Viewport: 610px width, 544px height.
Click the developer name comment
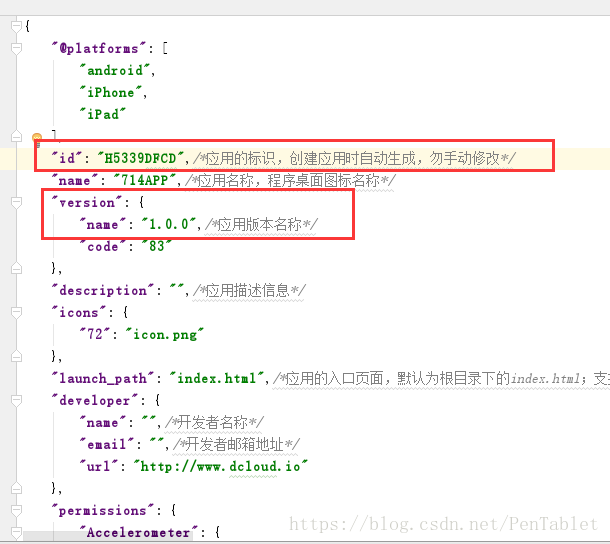coord(214,422)
